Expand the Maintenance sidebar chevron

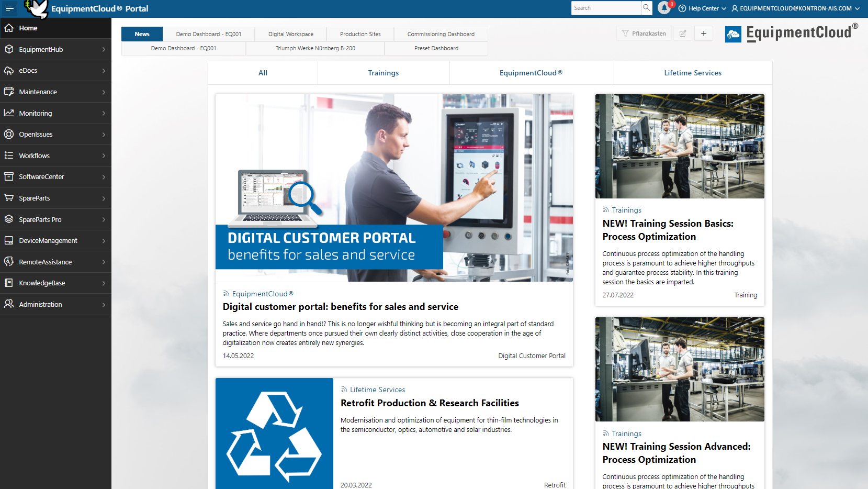point(104,92)
